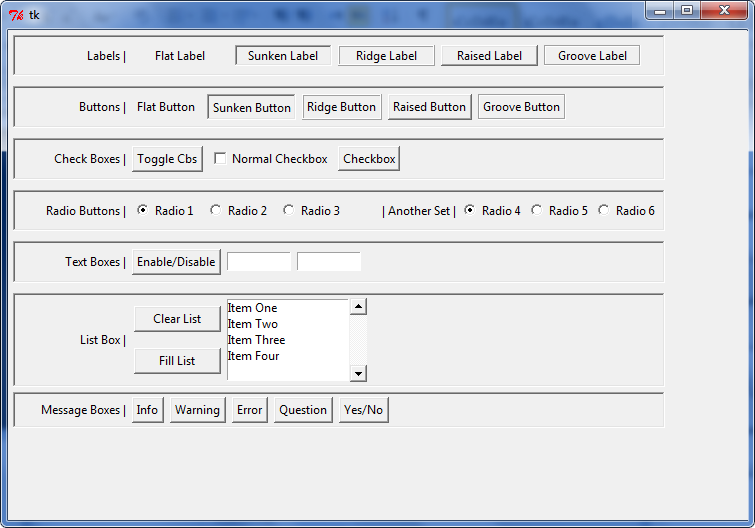
Task: Check the Normal Checkbox
Action: [x=221, y=159]
